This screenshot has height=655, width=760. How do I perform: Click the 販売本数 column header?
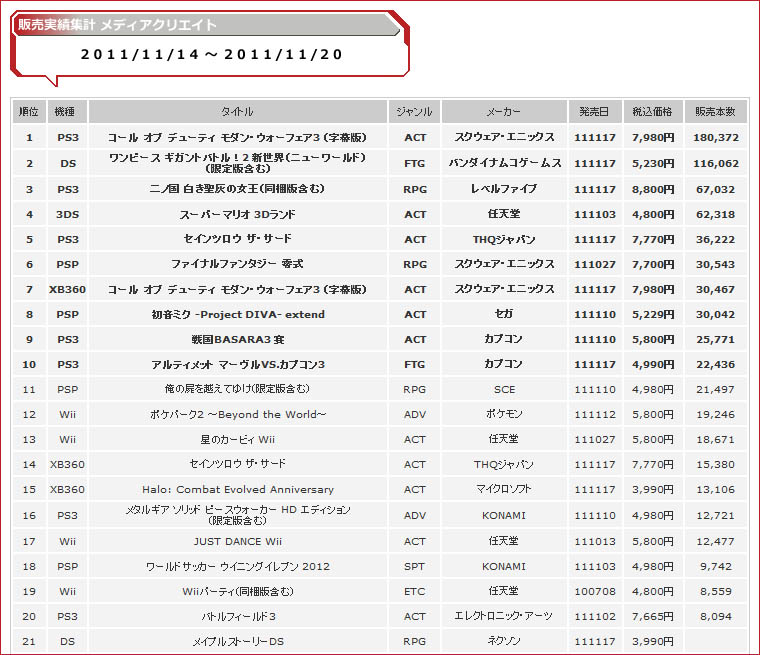coord(715,112)
